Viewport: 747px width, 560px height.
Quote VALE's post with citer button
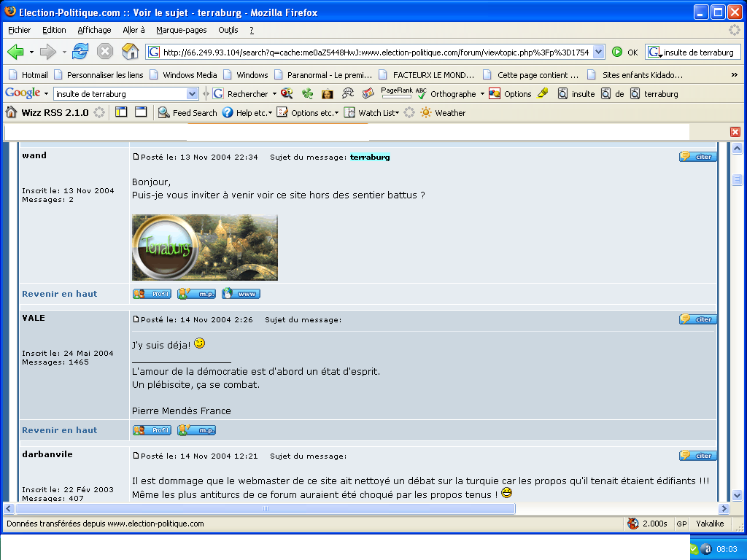tap(698, 319)
